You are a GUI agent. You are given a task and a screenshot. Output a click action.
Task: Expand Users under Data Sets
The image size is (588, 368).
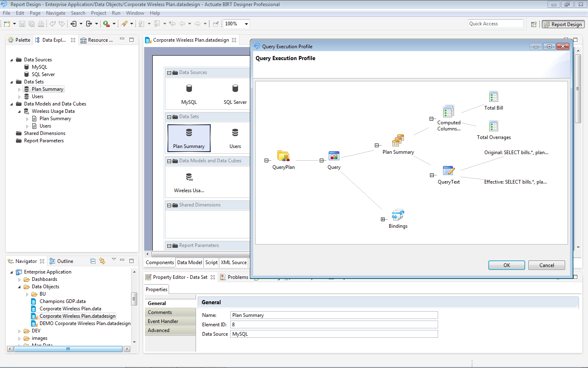(x=19, y=96)
